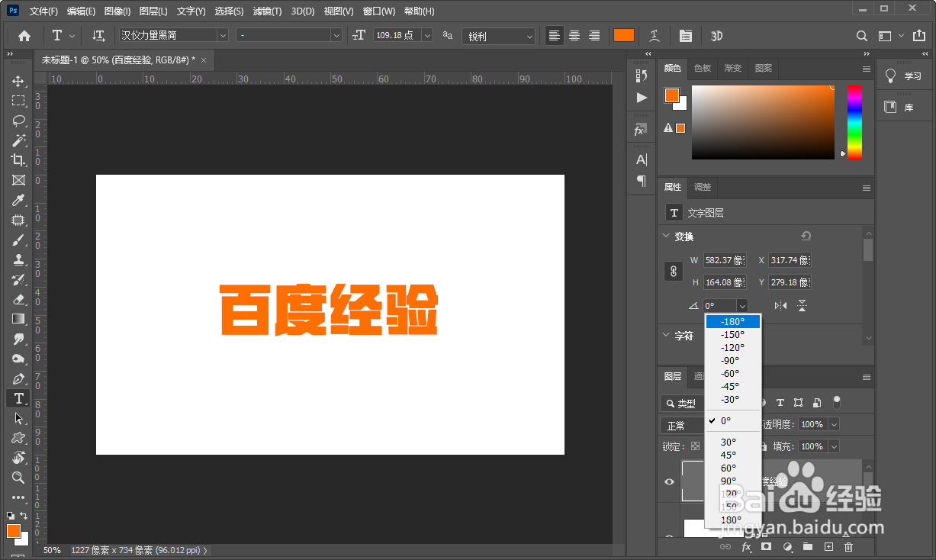Add layer style with fx icon
The image size is (936, 560).
[747, 547]
